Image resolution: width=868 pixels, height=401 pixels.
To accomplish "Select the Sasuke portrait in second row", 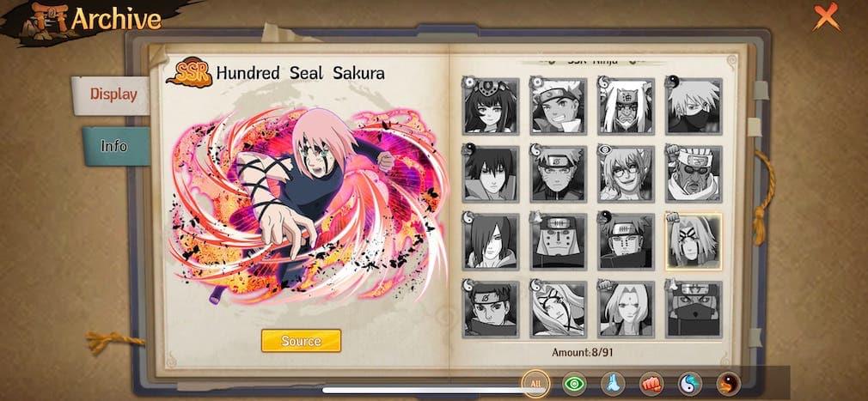I will (x=491, y=174).
